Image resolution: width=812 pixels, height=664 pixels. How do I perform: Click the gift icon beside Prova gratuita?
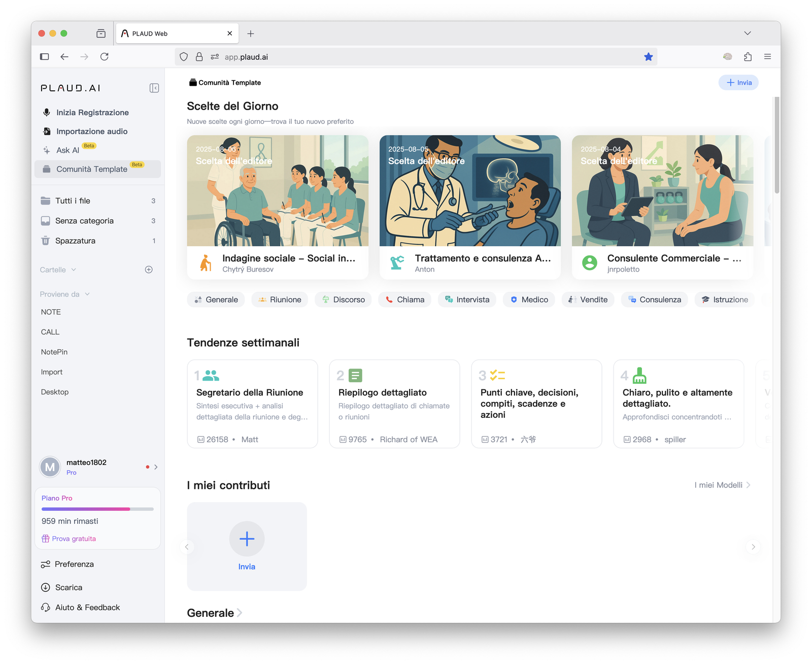point(46,539)
